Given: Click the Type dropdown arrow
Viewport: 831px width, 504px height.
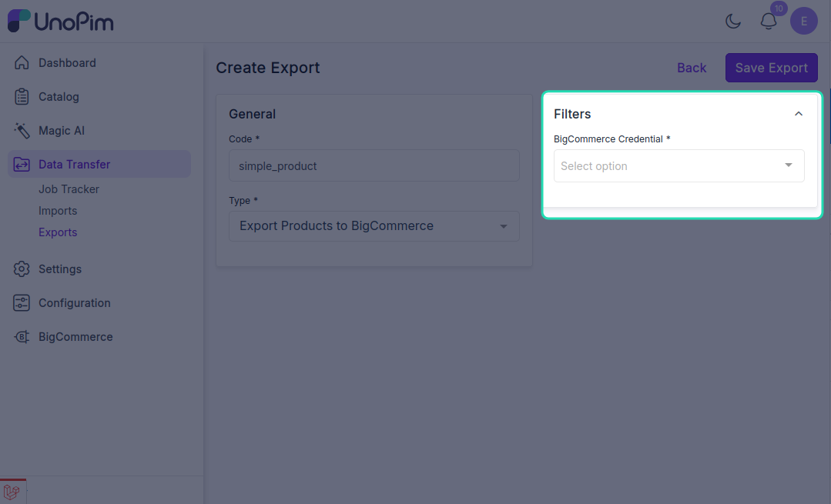Looking at the screenshot, I should point(504,226).
